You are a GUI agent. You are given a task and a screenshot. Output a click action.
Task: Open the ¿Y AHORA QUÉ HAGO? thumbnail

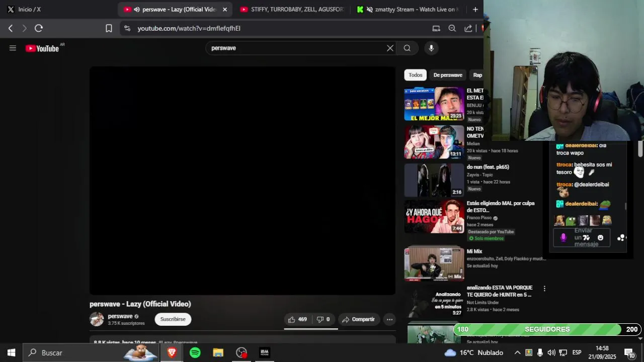[x=434, y=217]
